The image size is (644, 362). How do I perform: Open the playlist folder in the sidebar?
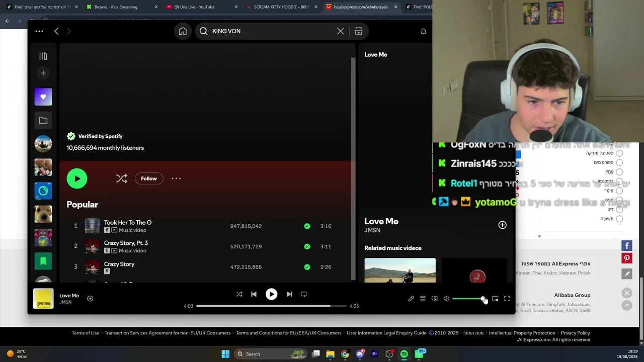click(43, 121)
